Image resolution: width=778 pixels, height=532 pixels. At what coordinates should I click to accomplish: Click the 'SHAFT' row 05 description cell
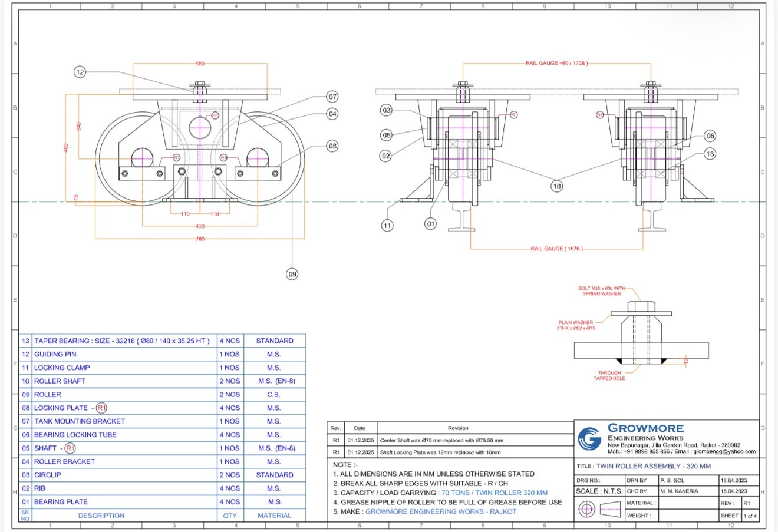(125, 448)
